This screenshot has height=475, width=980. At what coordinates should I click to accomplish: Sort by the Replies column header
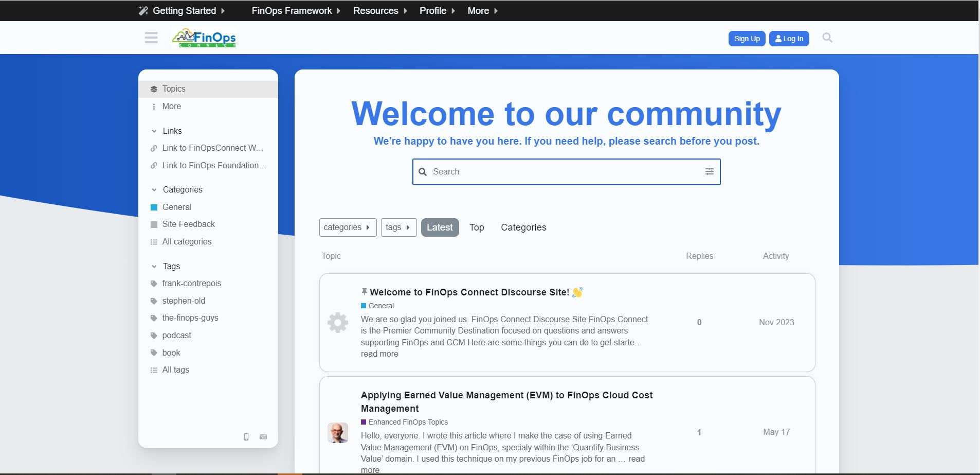(x=699, y=256)
